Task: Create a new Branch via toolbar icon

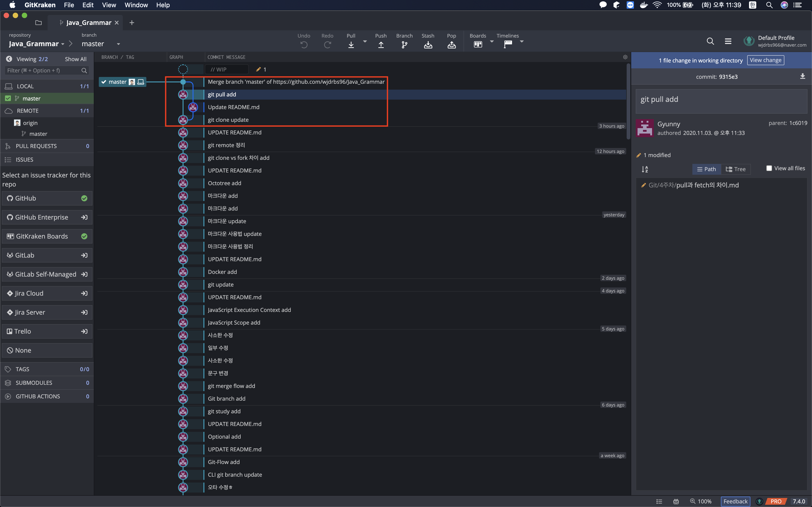Action: coord(404,44)
